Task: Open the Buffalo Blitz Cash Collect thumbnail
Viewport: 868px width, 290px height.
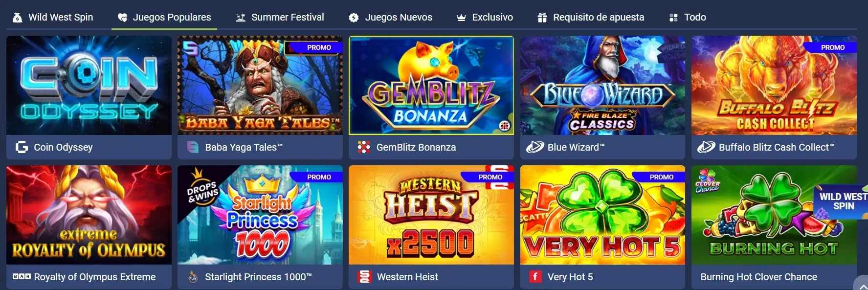Action: (x=774, y=85)
